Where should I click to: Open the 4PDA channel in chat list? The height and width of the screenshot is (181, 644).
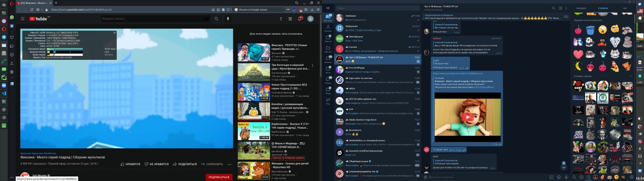(378, 90)
